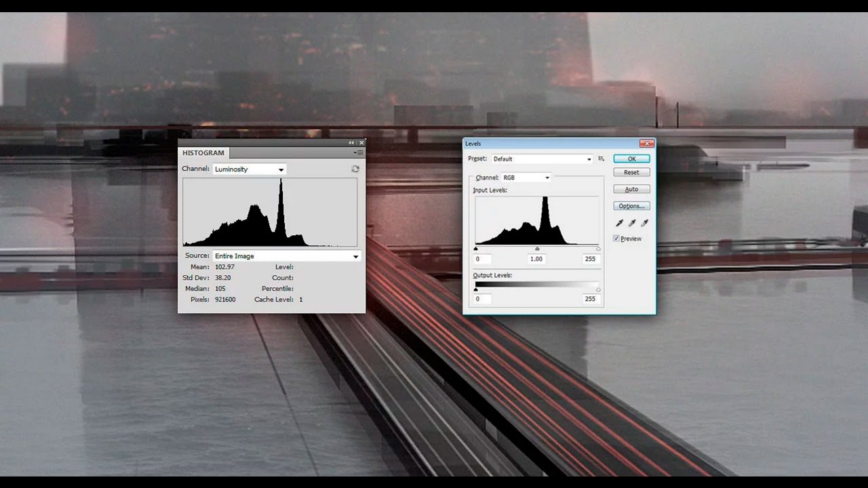
Task: Click the Mean value 102.97
Action: tap(224, 267)
